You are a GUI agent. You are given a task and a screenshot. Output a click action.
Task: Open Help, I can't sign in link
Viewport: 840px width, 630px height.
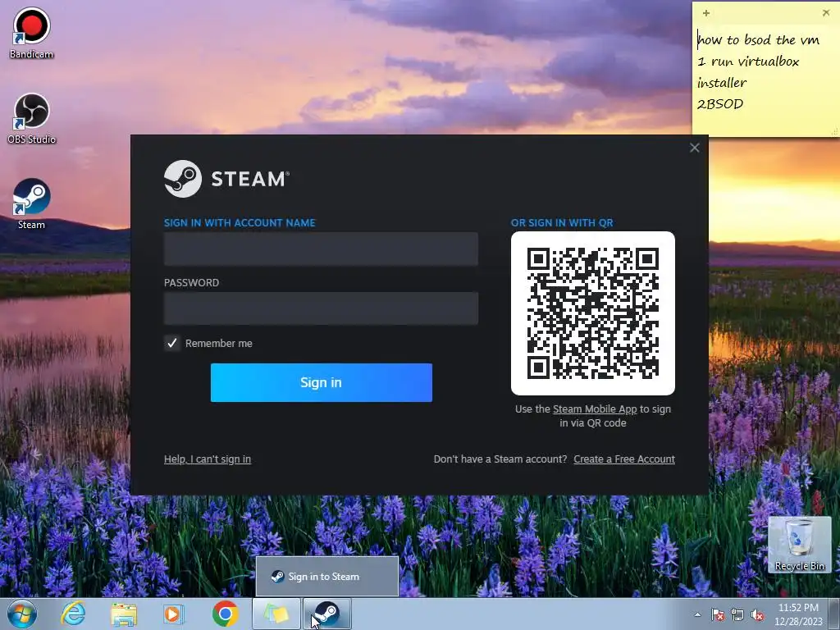(x=208, y=459)
